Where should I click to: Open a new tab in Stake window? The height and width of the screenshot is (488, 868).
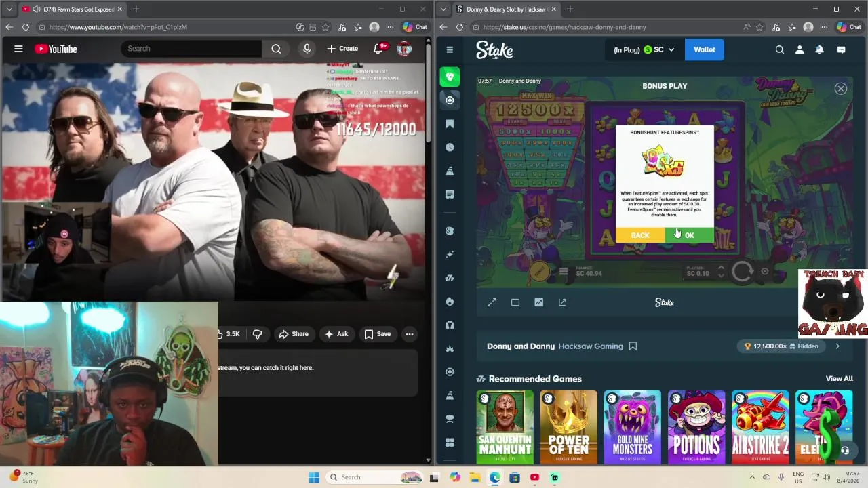[570, 9]
